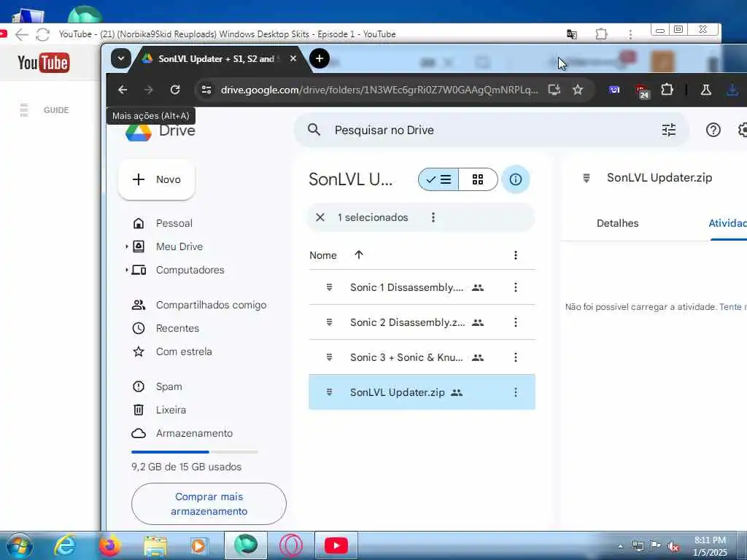Click the storage usage progress bar
Viewport: 747px width, 560px height.
click(x=194, y=452)
